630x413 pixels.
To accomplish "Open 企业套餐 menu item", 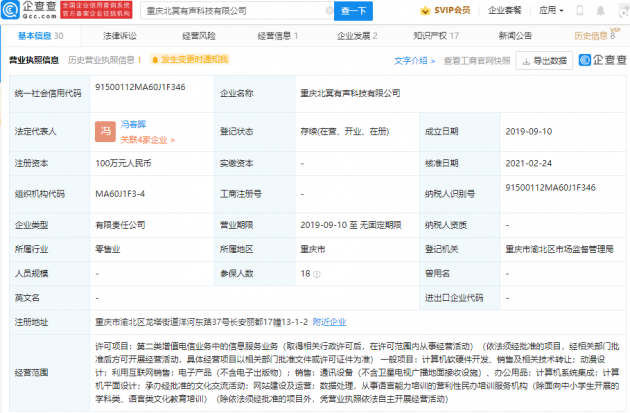I will [505, 10].
